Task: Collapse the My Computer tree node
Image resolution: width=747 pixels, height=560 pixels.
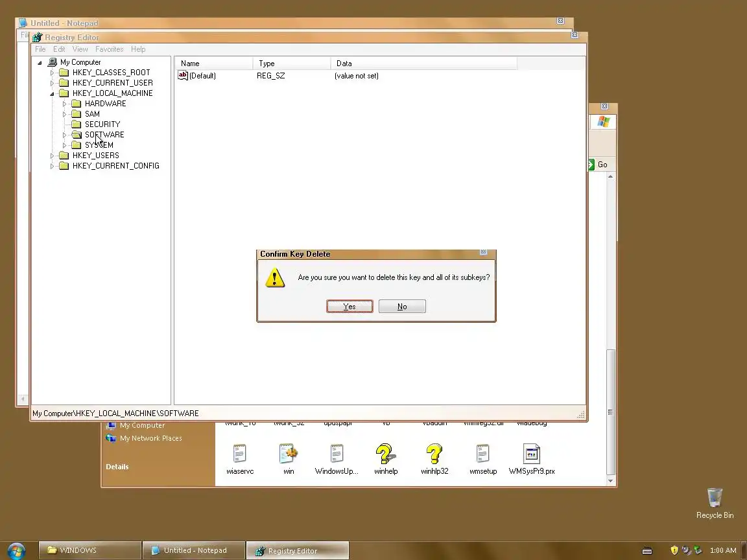Action: [x=40, y=62]
